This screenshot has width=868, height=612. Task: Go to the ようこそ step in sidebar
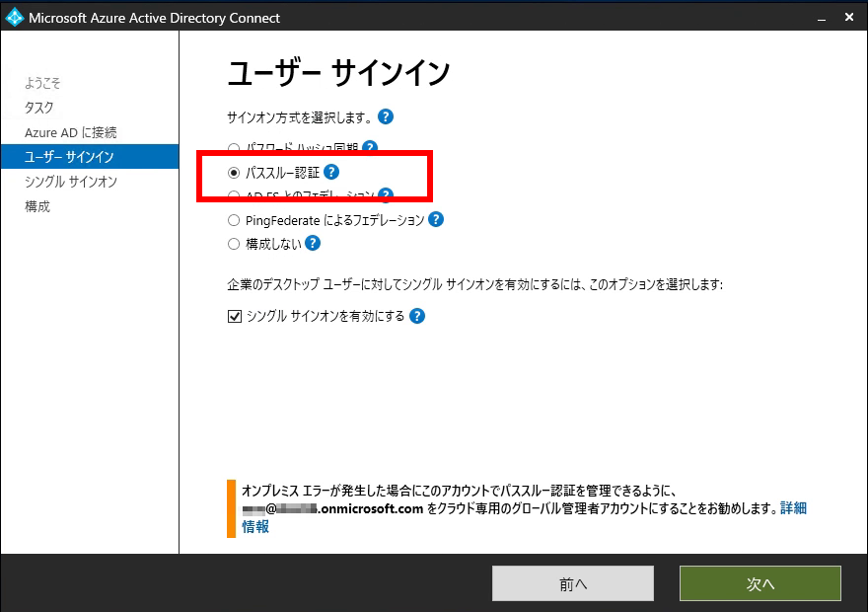(x=42, y=83)
